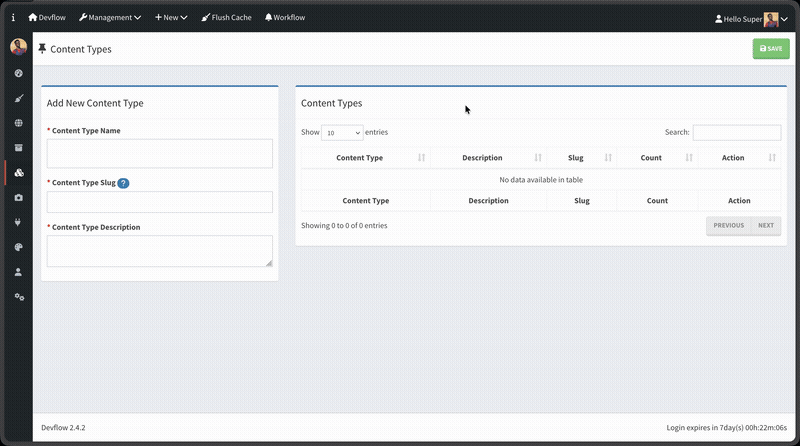Open the Show entries count dropdown

click(x=342, y=133)
